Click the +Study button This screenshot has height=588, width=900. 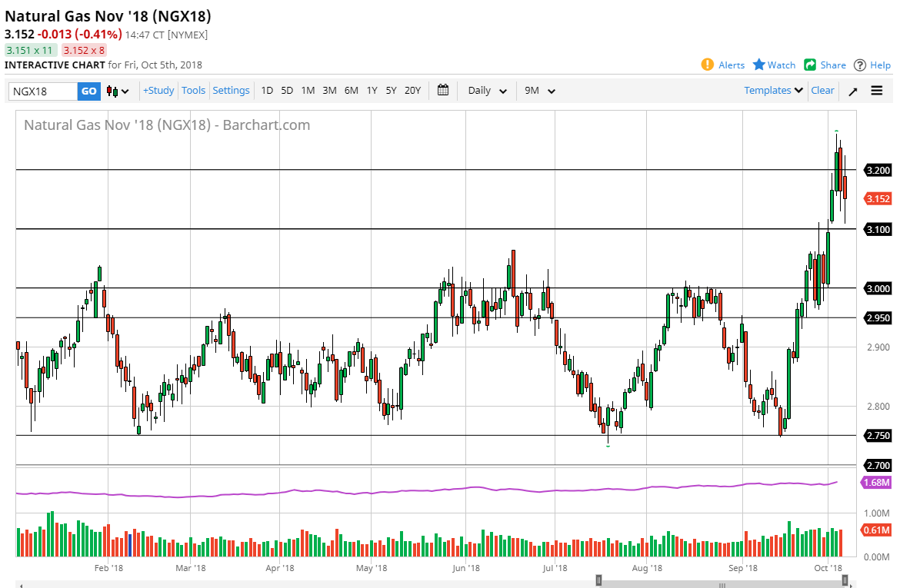click(x=158, y=91)
